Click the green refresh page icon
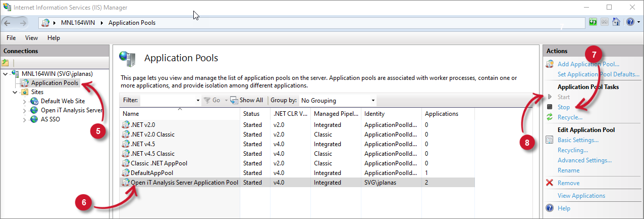The image size is (644, 219). (x=593, y=22)
